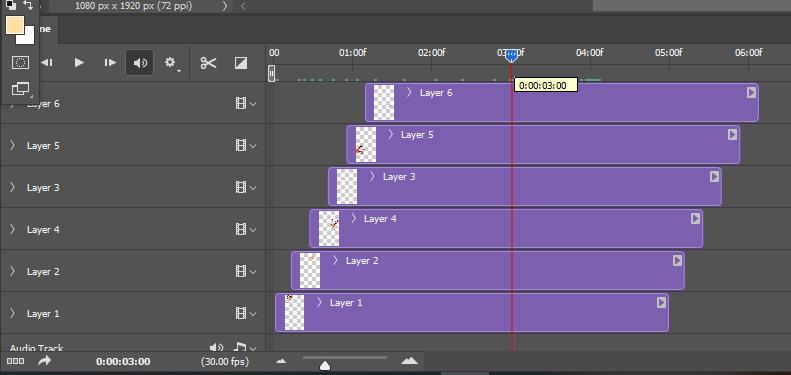Click the 0:00:03:00 timecode at bottom
Viewport: 791px width, 375px height.
pos(123,361)
